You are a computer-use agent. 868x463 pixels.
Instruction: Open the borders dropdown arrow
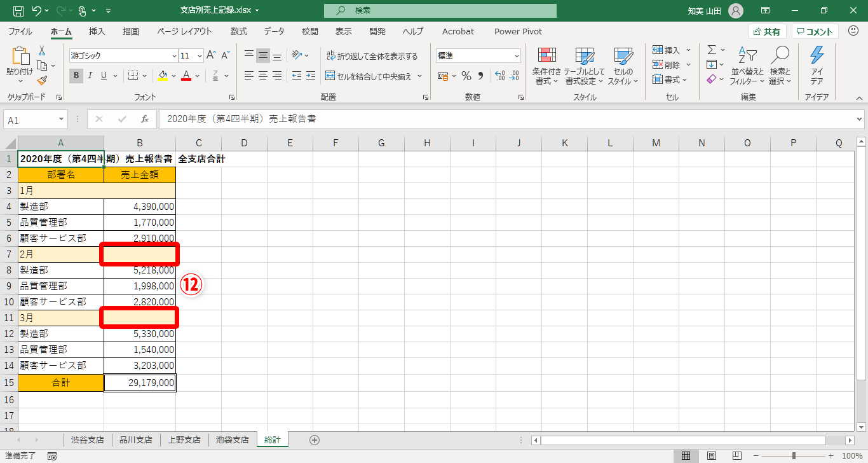144,76
